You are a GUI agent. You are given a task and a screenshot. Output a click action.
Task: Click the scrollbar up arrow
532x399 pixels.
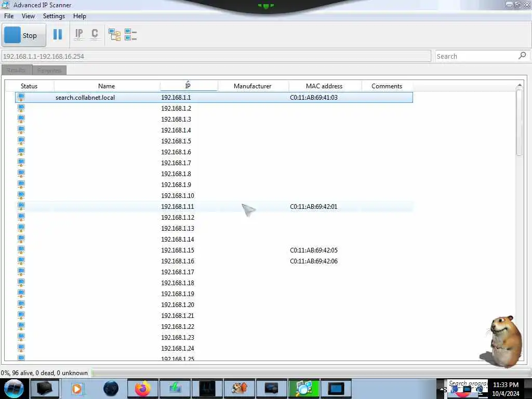pyautogui.click(x=520, y=85)
